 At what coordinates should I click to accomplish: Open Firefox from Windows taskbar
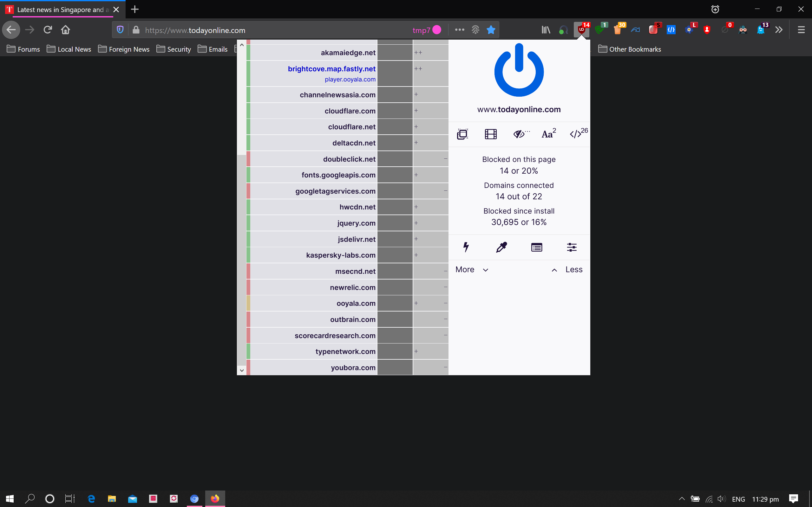point(215,499)
